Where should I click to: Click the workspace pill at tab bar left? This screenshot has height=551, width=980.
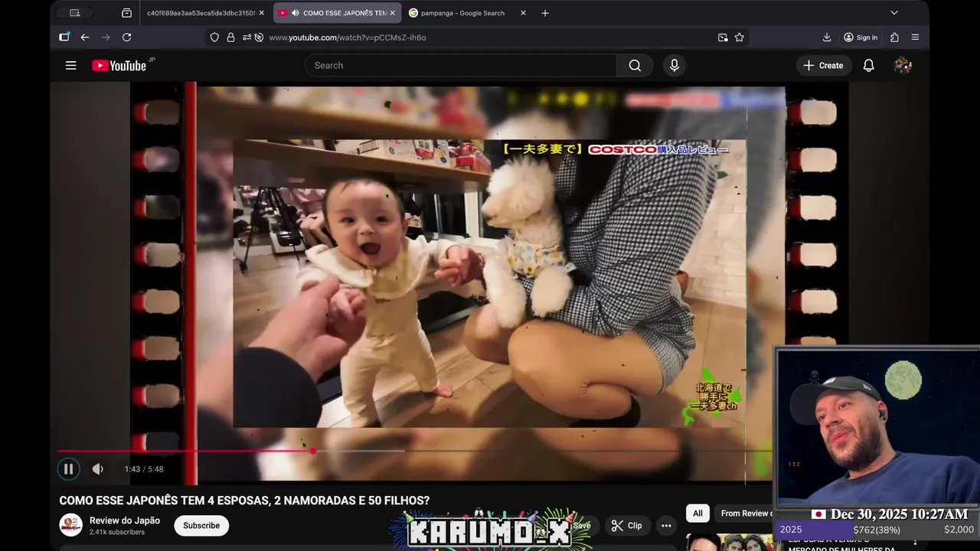pyautogui.click(x=74, y=13)
